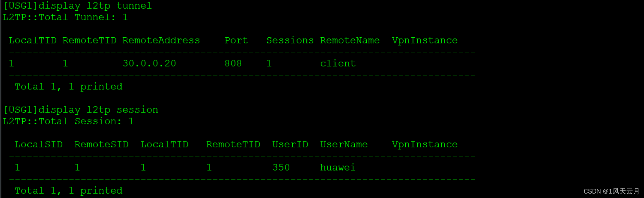Click the RemoteName column header

[x=350, y=40]
